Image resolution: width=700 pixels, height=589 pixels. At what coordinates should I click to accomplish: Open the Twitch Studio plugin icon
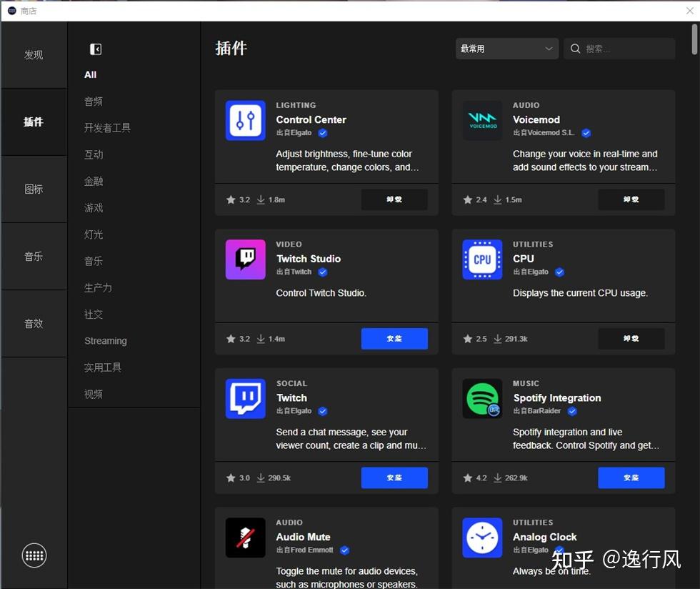point(245,259)
